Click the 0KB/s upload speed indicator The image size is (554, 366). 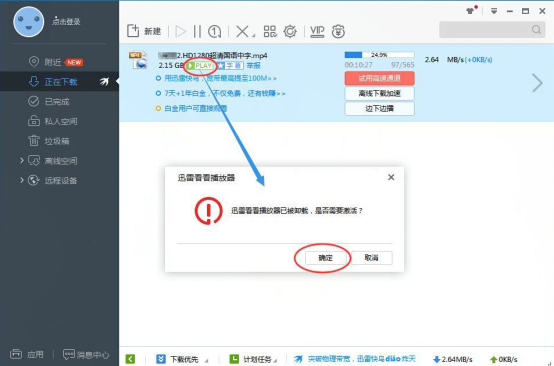pyautogui.click(x=504, y=359)
